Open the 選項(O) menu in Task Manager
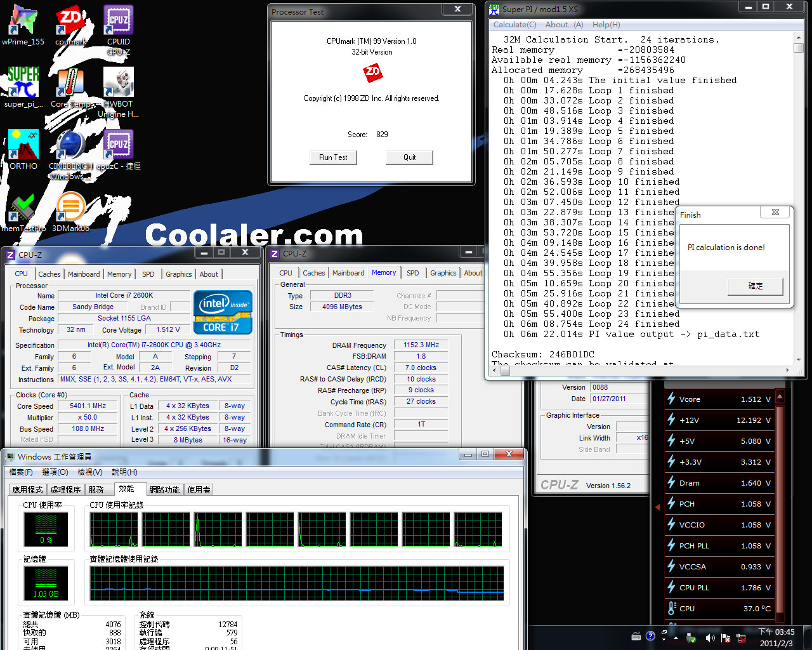 pyautogui.click(x=55, y=472)
